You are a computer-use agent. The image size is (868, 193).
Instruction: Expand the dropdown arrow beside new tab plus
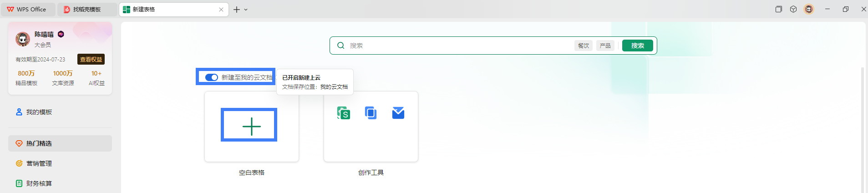246,10
